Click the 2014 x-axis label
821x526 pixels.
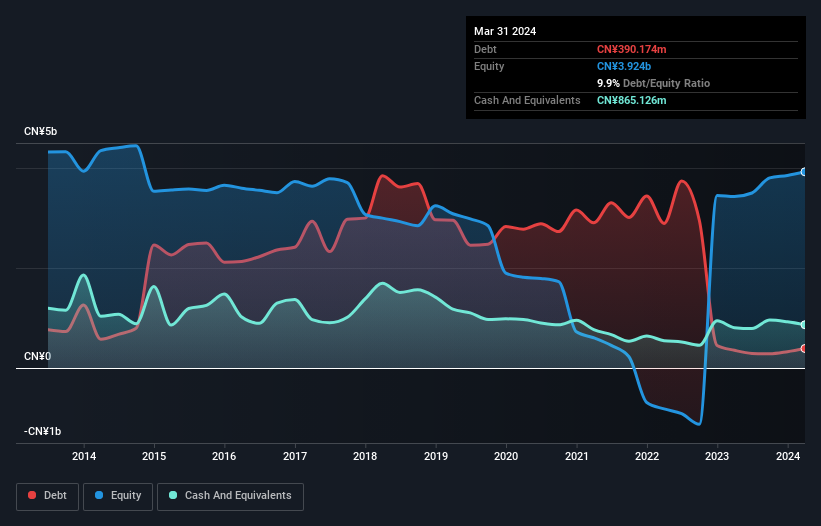point(84,456)
